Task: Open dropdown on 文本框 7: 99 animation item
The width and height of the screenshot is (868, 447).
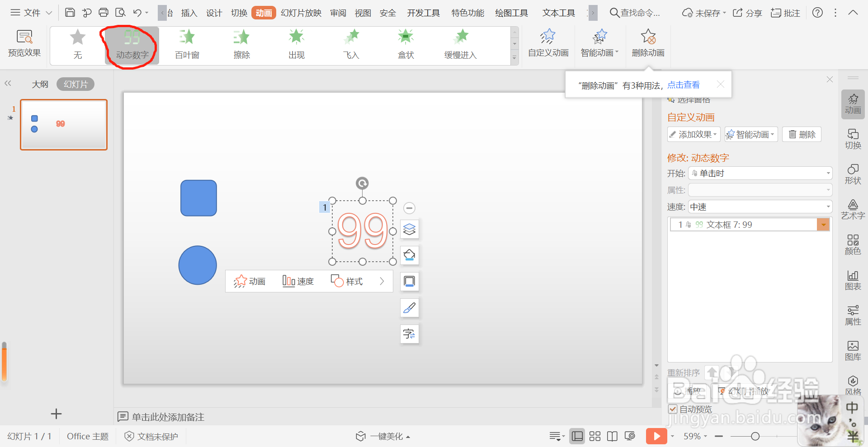Action: [x=824, y=224]
